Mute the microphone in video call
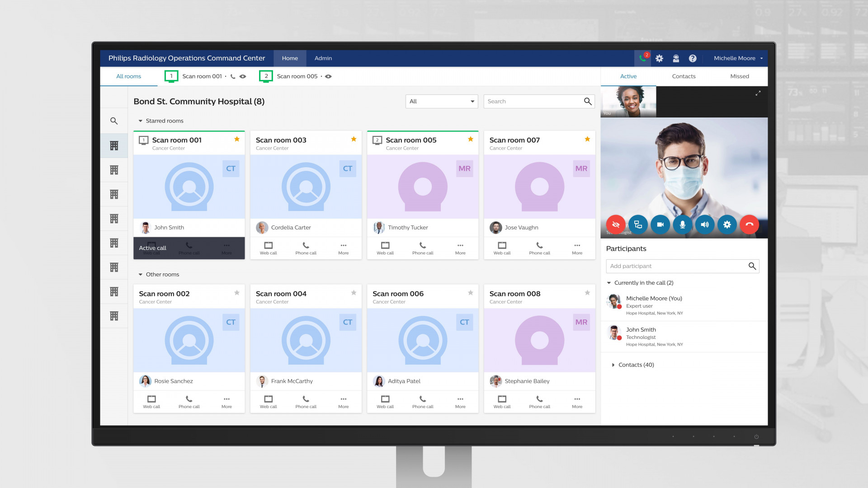This screenshot has height=488, width=868. [x=682, y=225]
